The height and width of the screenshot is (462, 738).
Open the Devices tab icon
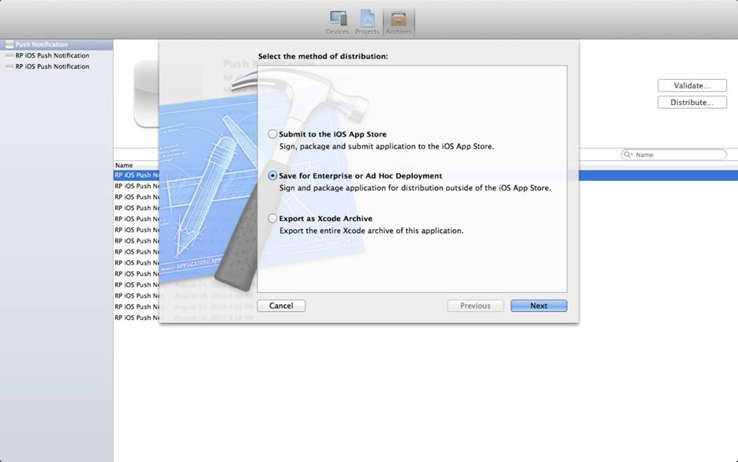pos(338,21)
